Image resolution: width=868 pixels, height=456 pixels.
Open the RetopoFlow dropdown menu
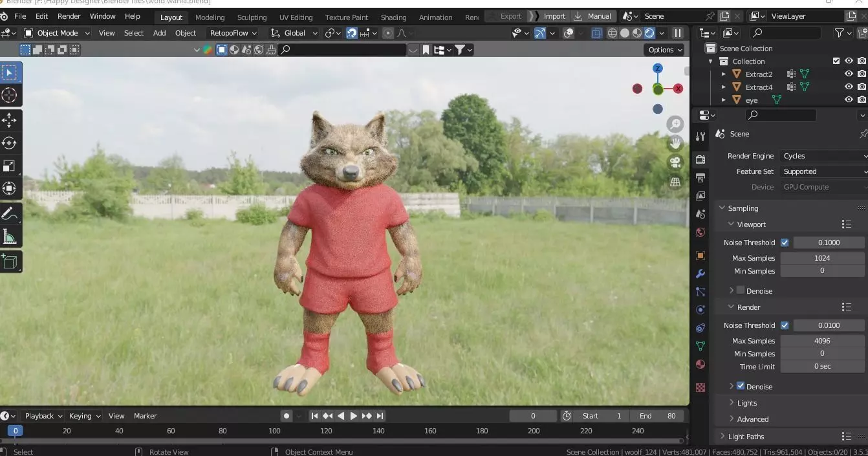[x=233, y=33]
